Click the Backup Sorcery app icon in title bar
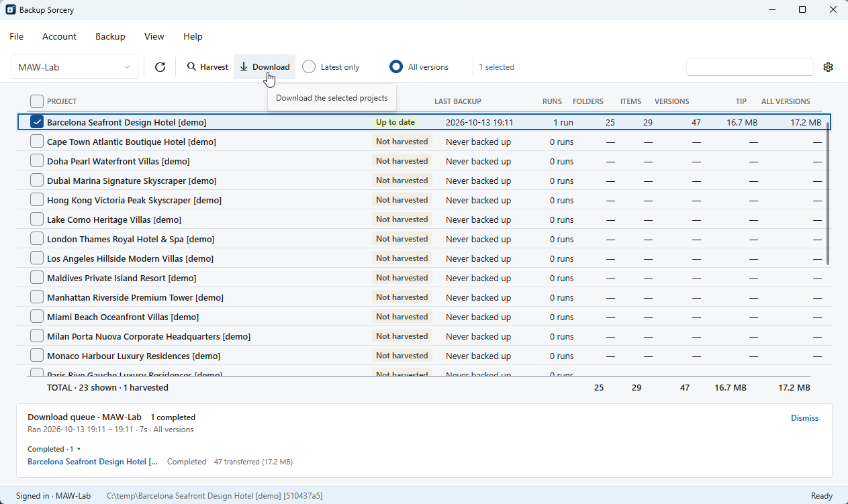 tap(11, 9)
